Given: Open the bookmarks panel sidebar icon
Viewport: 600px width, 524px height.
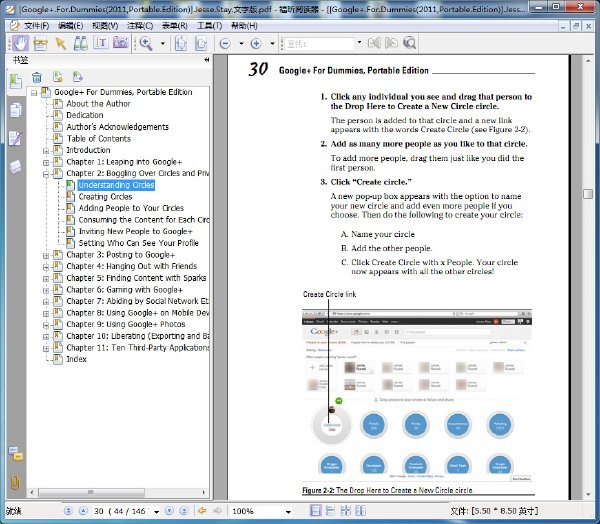Looking at the screenshot, I should click(16, 81).
